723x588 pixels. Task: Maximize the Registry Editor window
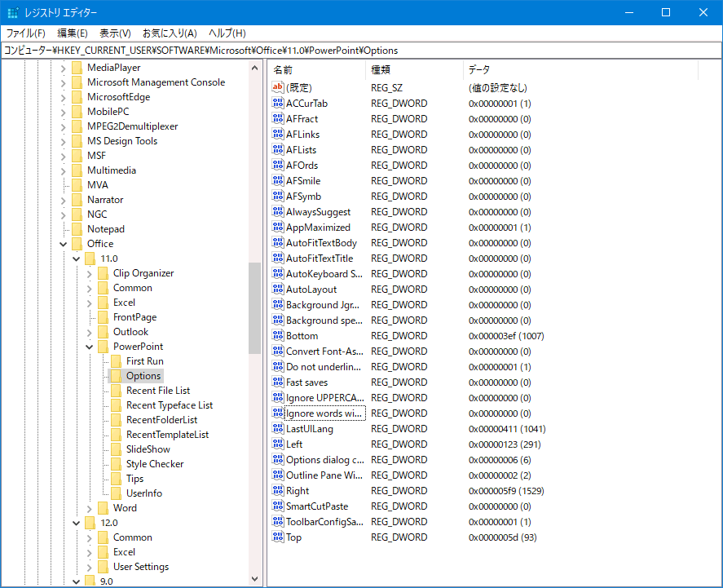pyautogui.click(x=666, y=12)
